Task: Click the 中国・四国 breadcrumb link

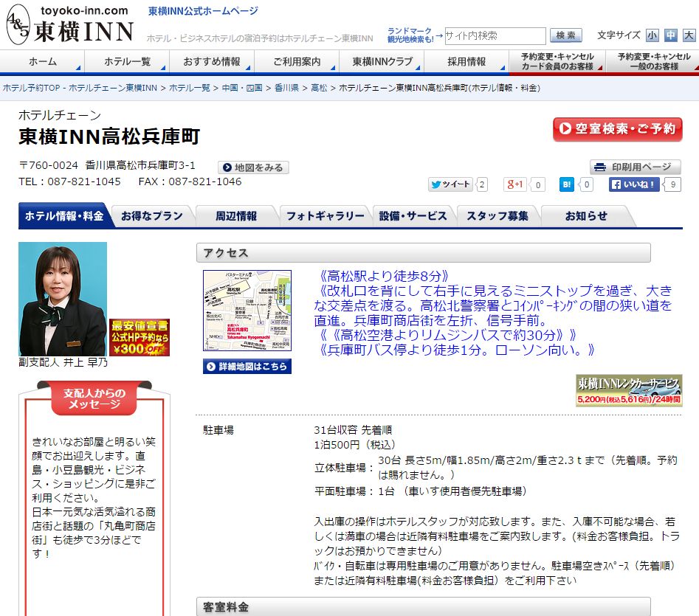Action: [x=242, y=89]
